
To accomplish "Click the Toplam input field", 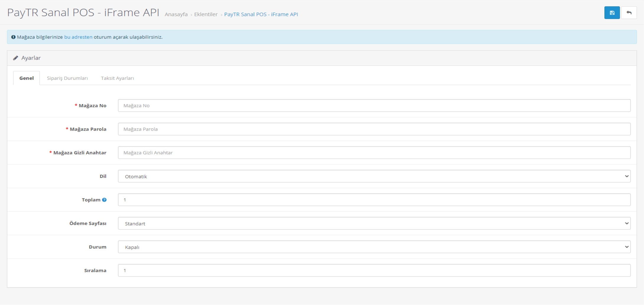I will click(x=374, y=200).
